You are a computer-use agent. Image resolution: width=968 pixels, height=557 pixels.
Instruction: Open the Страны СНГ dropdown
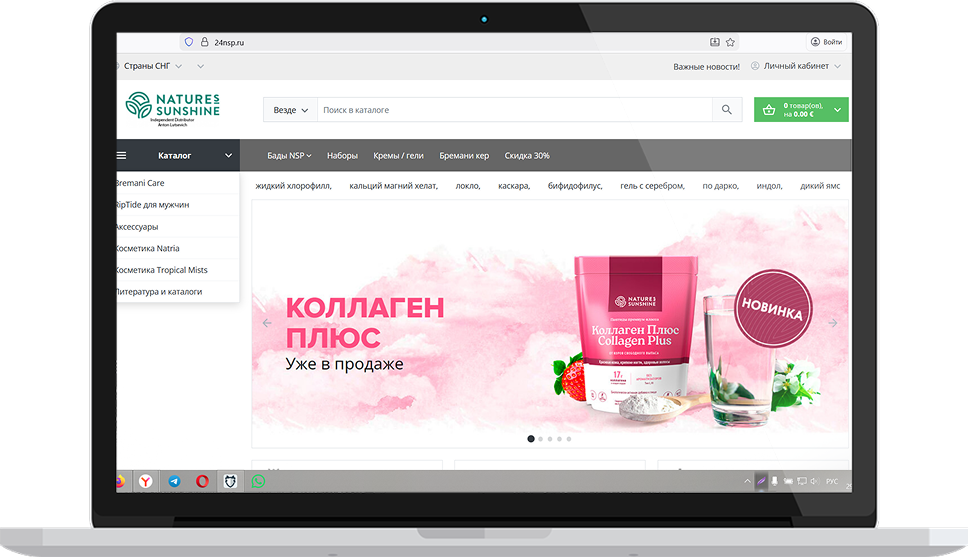tap(152, 66)
